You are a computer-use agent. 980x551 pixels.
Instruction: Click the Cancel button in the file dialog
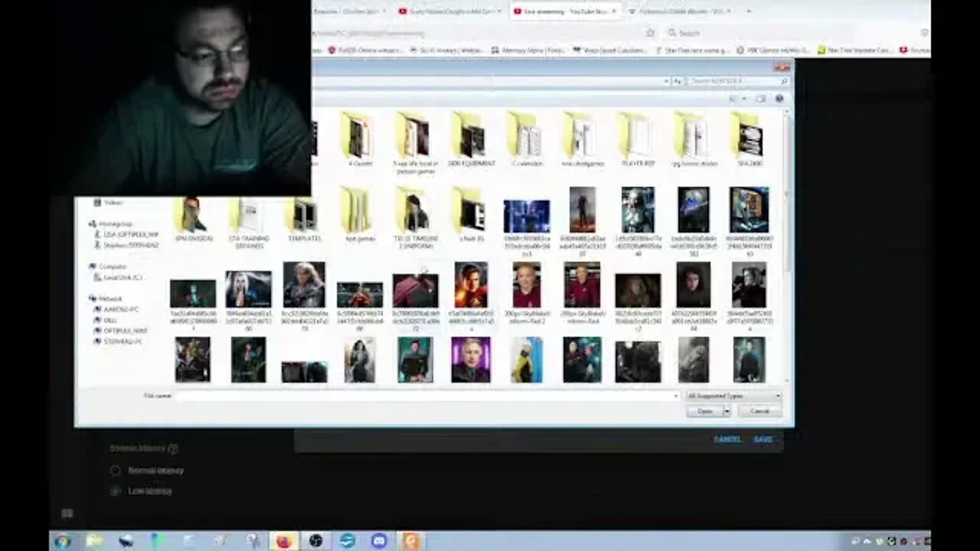click(x=759, y=411)
